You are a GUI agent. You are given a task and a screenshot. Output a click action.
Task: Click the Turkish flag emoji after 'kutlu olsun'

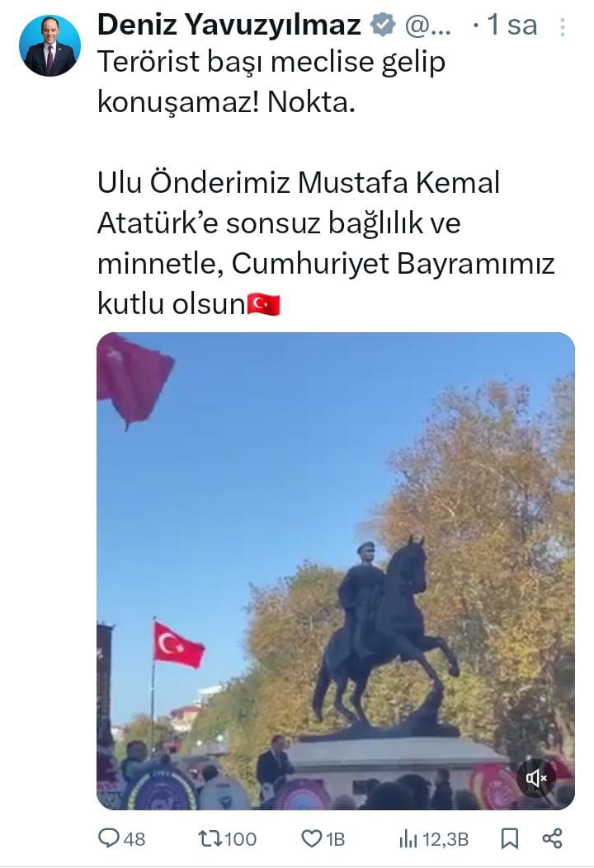pyautogui.click(x=264, y=304)
